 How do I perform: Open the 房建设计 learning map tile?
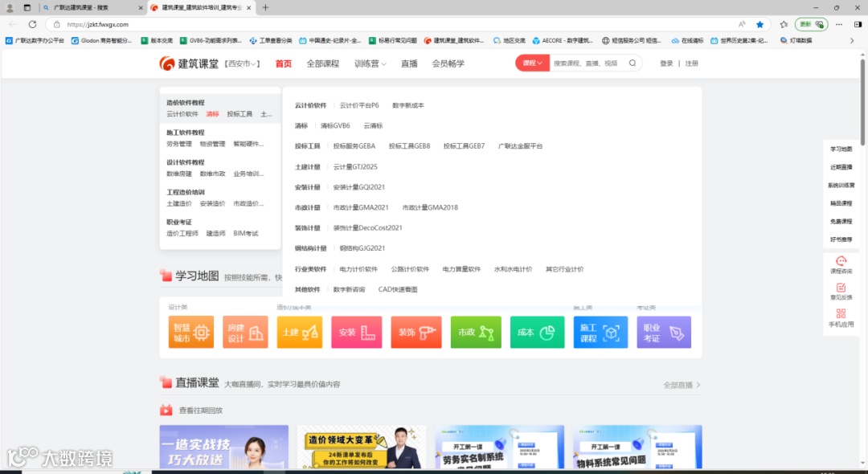tap(245, 332)
